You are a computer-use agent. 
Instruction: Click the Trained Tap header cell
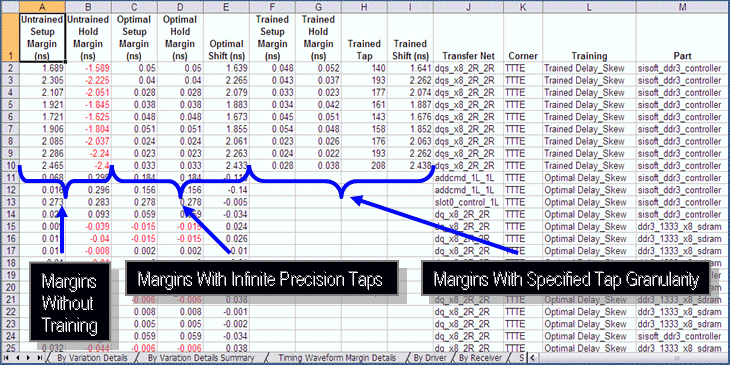364,38
